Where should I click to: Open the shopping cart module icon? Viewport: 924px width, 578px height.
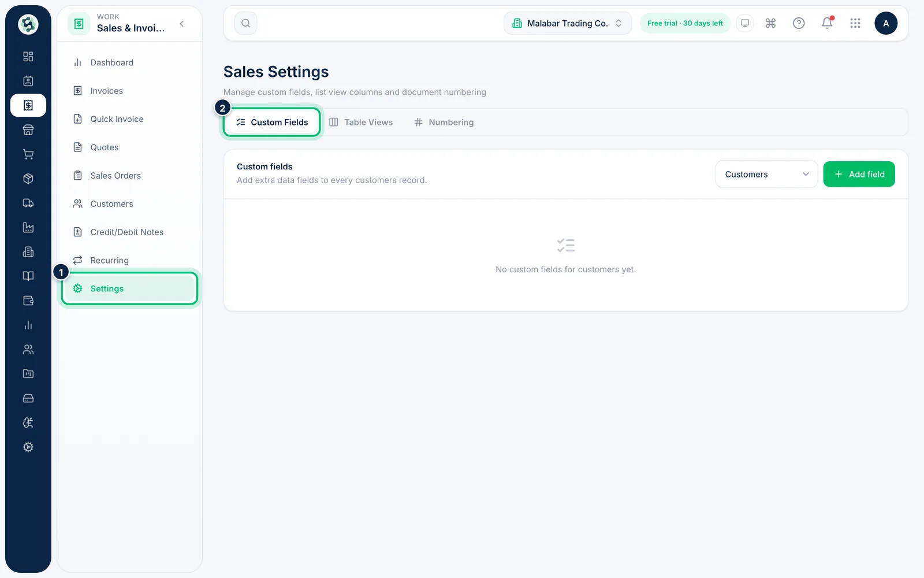tap(28, 154)
